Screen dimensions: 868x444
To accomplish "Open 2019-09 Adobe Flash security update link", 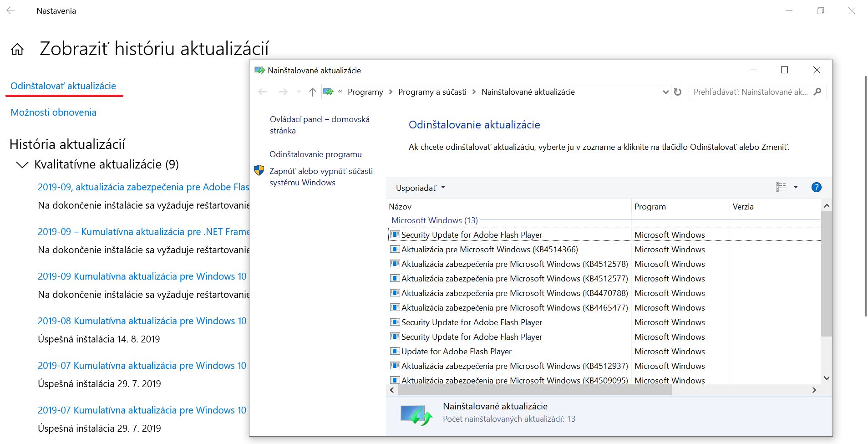I will click(143, 187).
